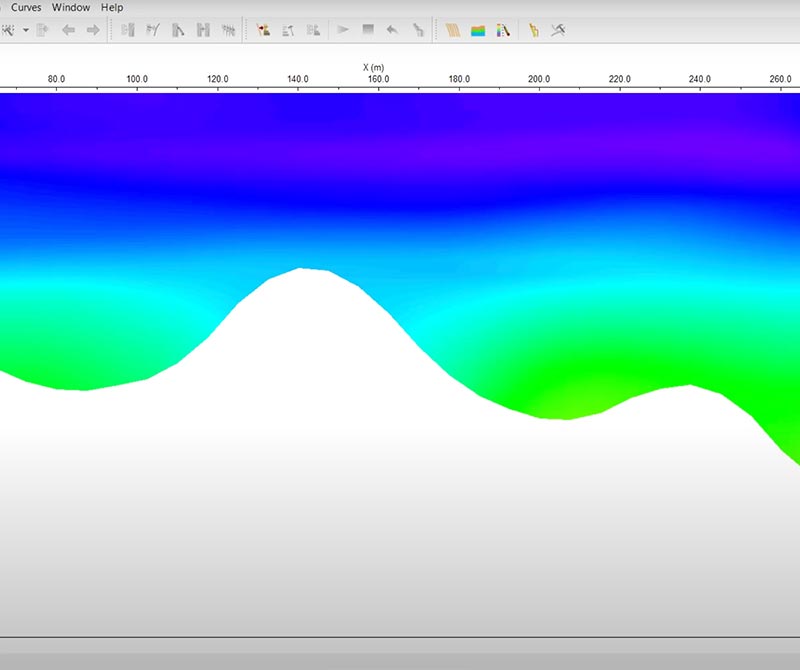Click the grayed undo curved arrow icon
This screenshot has width=800, height=670.
click(x=392, y=30)
